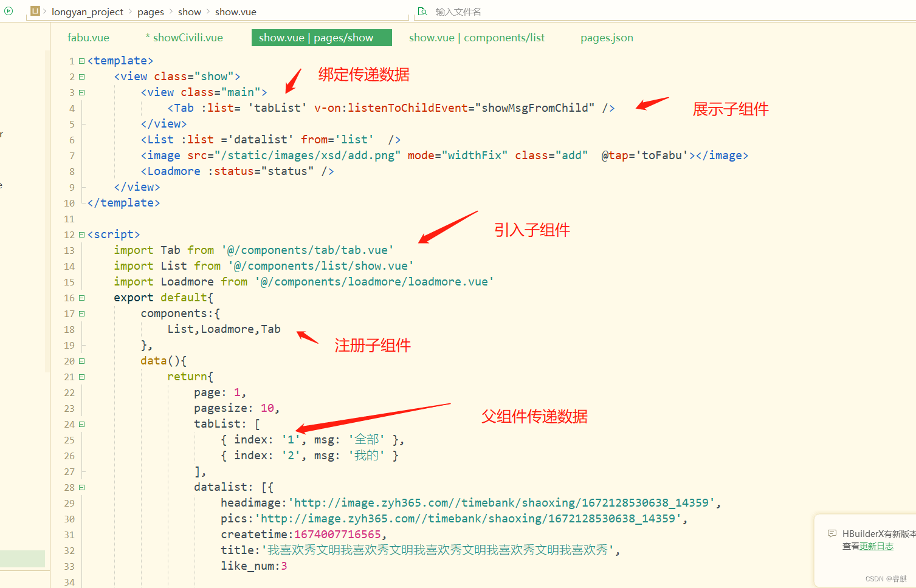Collapse datalist fold on line 28

[81, 487]
